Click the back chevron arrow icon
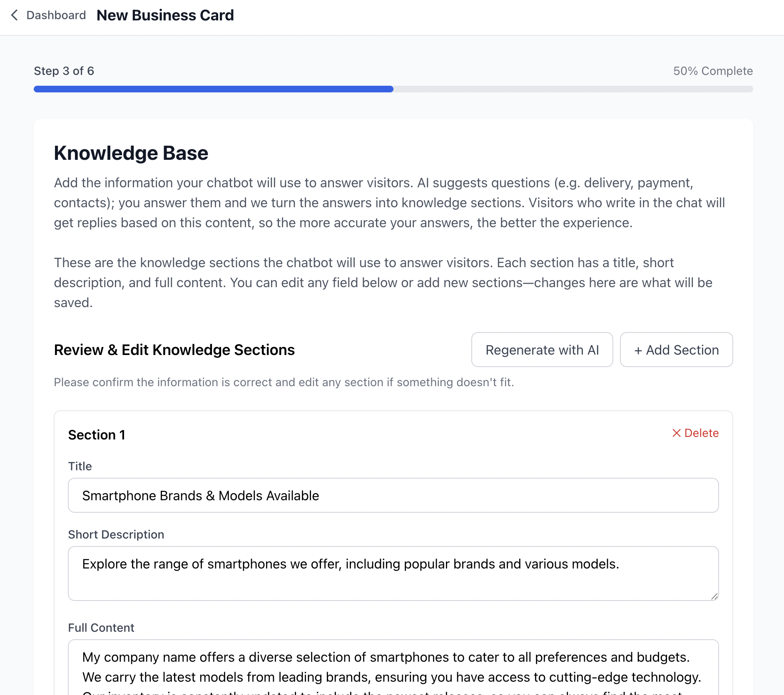This screenshot has height=695, width=784. (15, 15)
